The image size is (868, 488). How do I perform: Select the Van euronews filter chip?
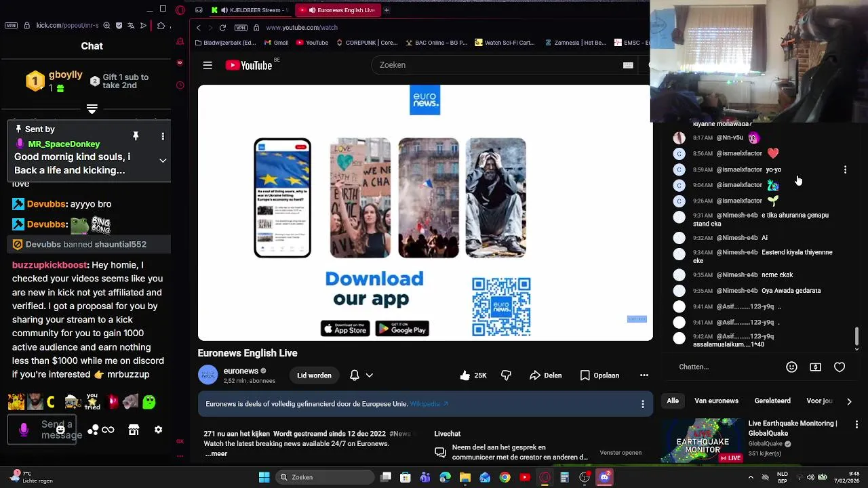(716, 401)
